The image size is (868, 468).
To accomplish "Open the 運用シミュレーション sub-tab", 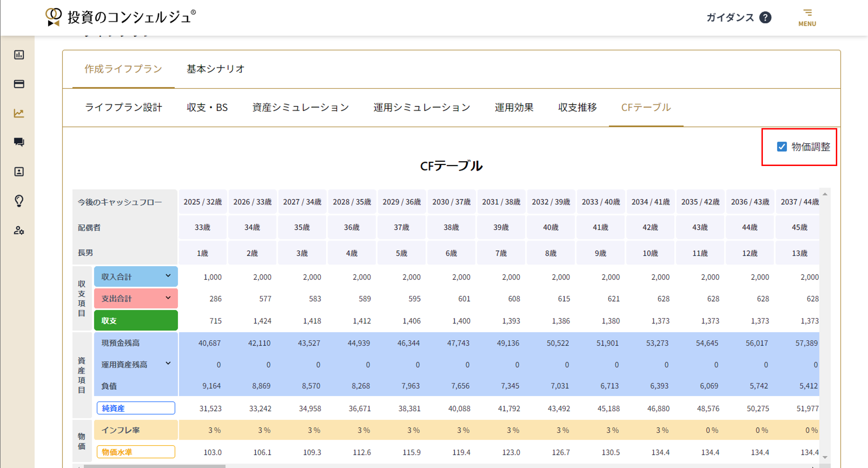I will [422, 108].
